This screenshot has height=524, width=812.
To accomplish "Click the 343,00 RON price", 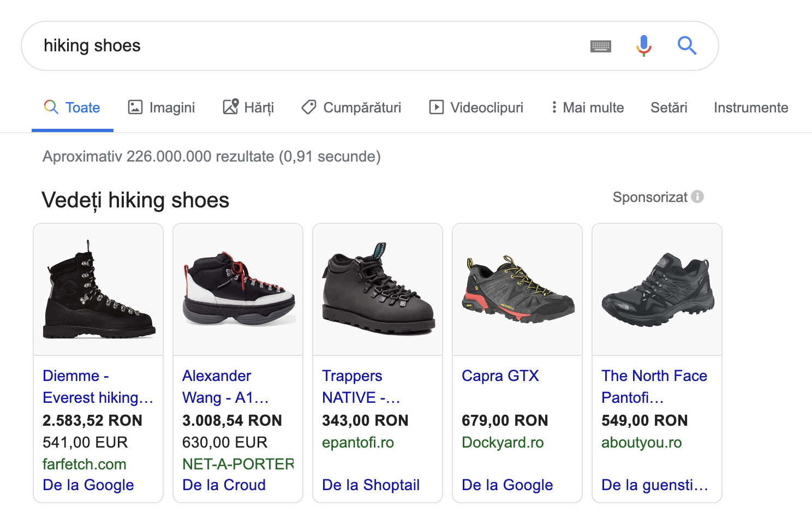I will pos(365,420).
